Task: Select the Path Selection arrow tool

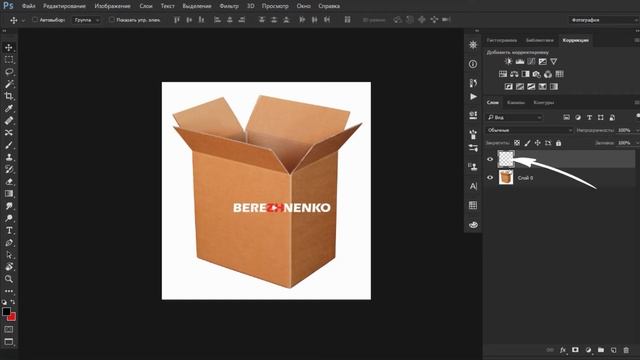Action: [9, 255]
